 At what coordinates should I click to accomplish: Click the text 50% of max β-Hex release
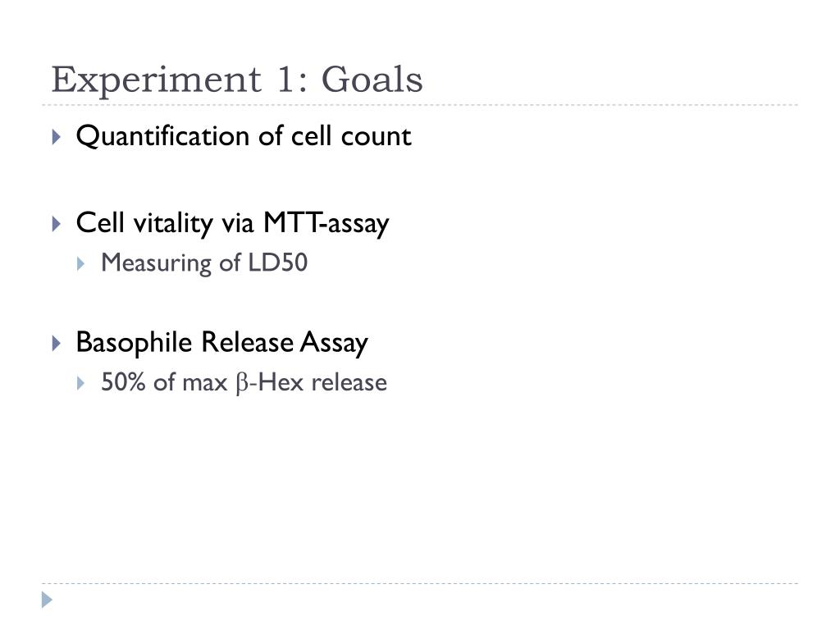click(x=244, y=382)
